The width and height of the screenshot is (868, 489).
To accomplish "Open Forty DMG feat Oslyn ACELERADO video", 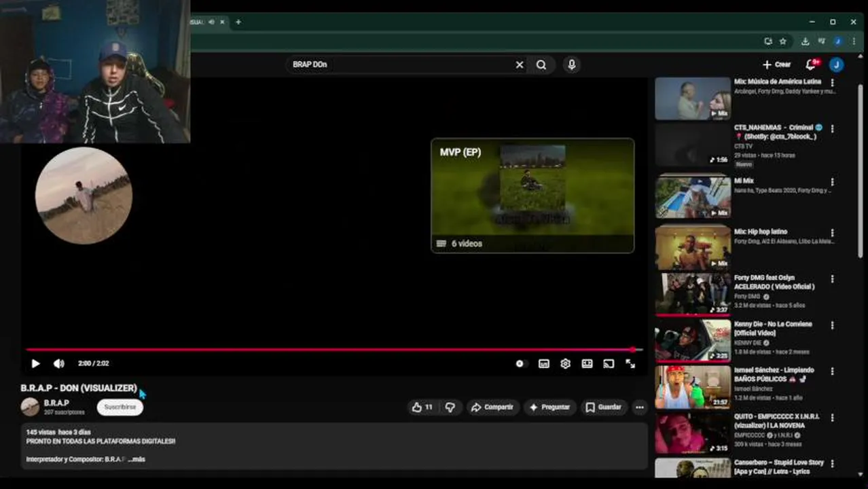I will 774,282.
